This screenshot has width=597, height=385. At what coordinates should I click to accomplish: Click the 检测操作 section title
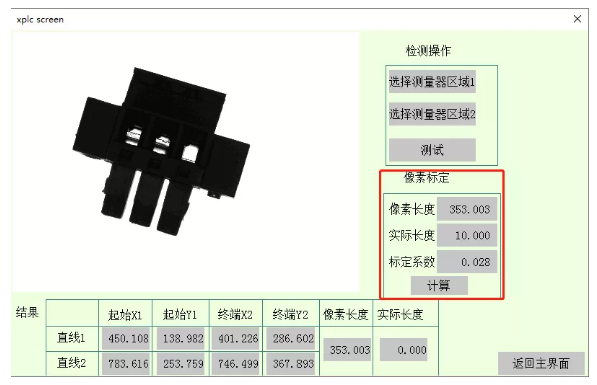428,51
